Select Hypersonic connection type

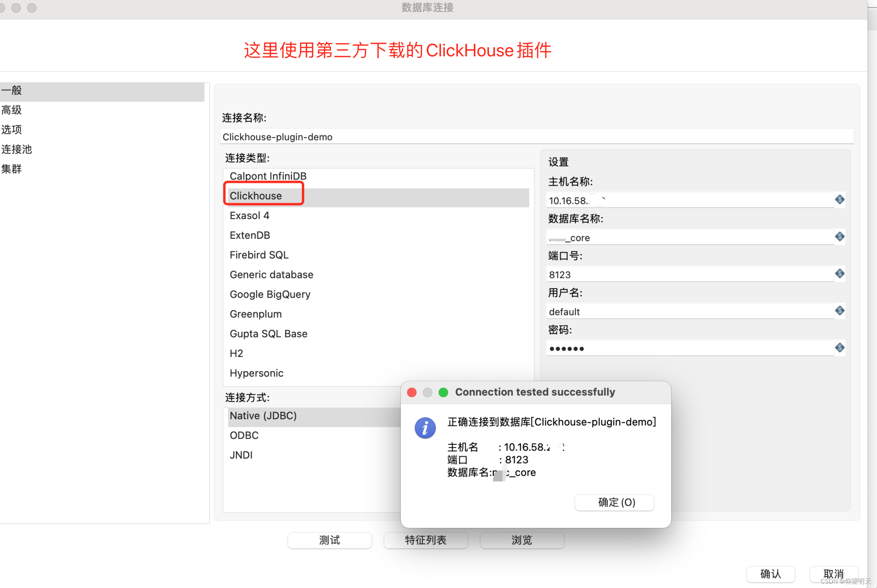tap(378, 373)
